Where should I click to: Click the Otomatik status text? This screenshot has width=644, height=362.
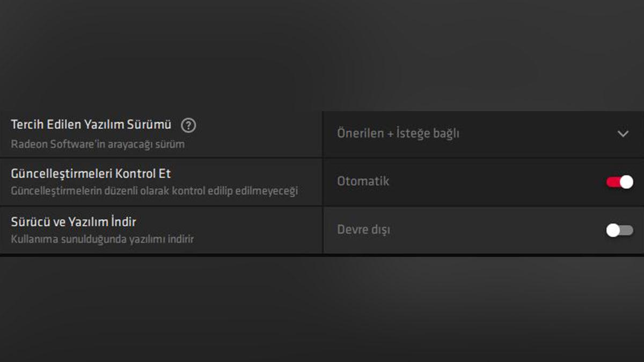point(363,181)
